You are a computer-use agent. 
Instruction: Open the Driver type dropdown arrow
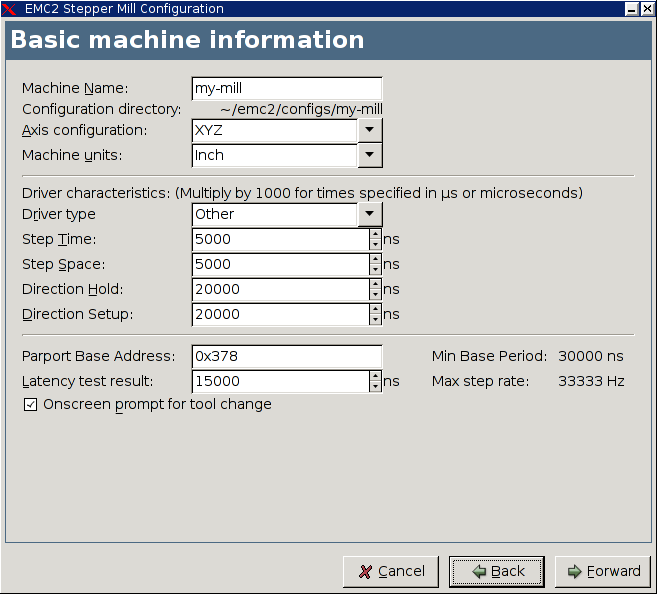[370, 214]
